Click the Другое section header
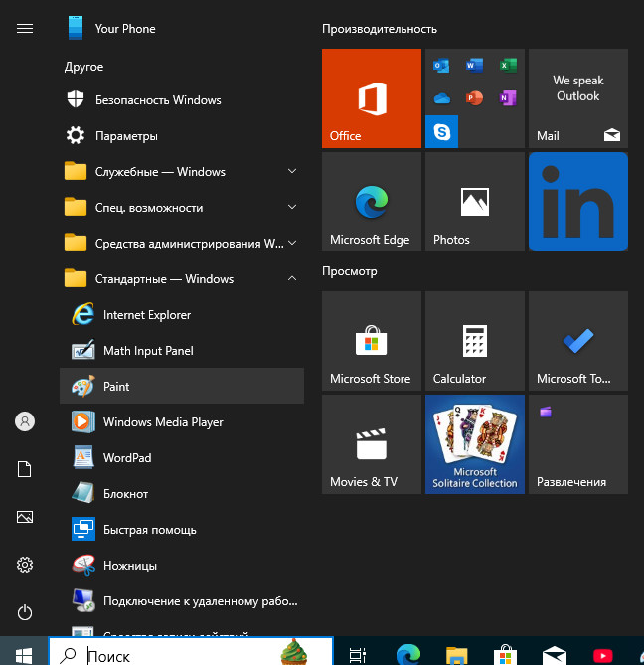 [x=83, y=67]
